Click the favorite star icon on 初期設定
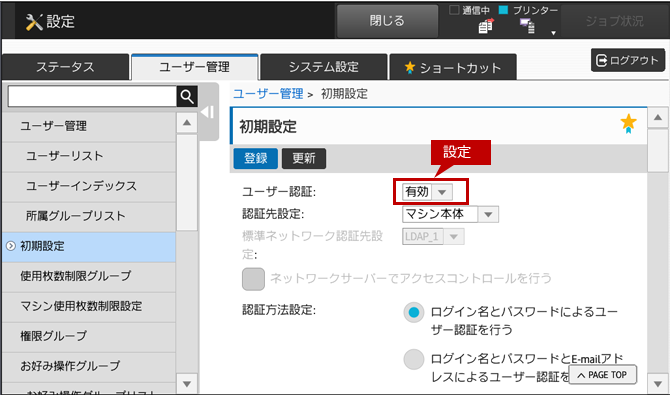 (628, 124)
